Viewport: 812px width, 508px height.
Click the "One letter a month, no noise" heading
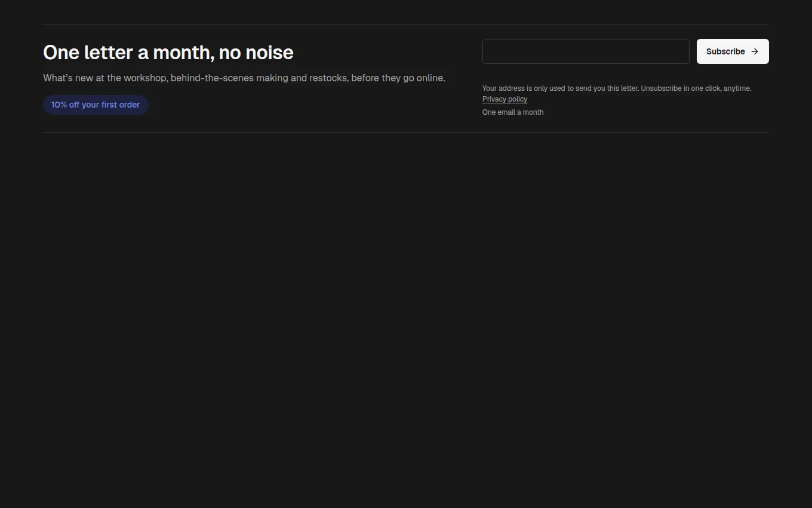click(168, 53)
